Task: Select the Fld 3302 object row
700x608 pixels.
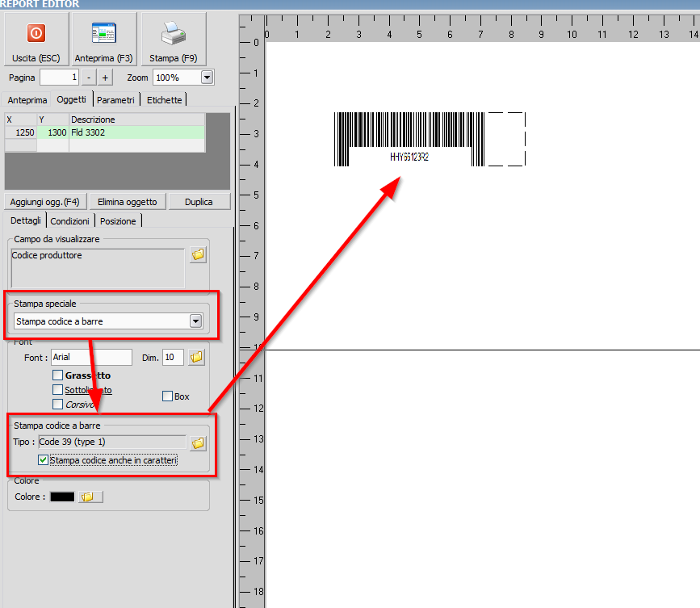Action: pos(105,132)
